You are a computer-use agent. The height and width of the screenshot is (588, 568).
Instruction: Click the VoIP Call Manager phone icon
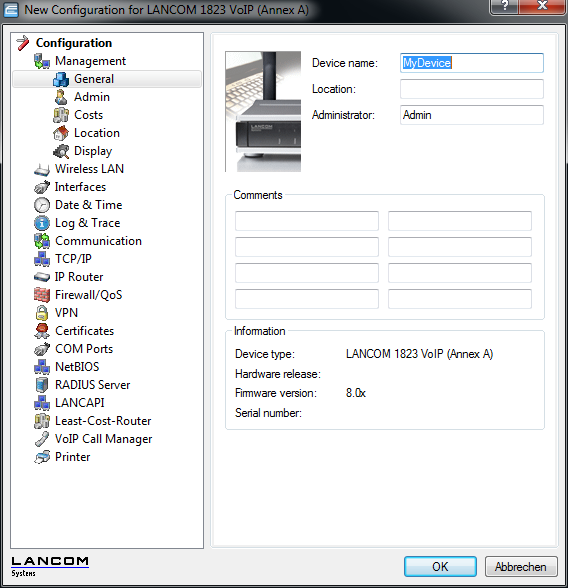pyautogui.click(x=42, y=439)
